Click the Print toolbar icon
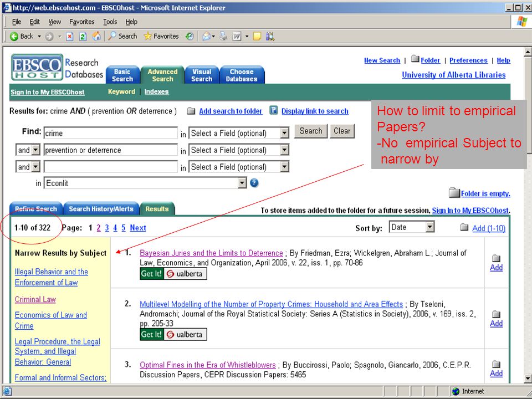 [223, 37]
